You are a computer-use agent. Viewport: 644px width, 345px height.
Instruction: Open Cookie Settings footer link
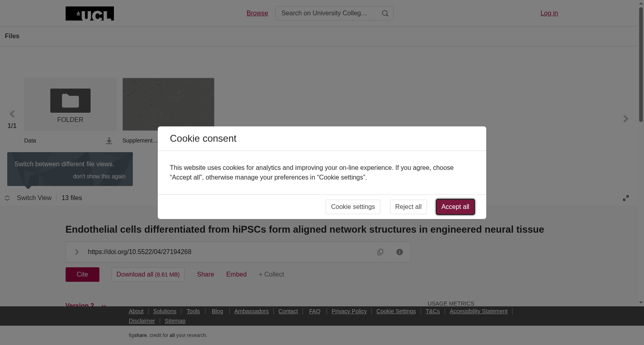point(396,311)
